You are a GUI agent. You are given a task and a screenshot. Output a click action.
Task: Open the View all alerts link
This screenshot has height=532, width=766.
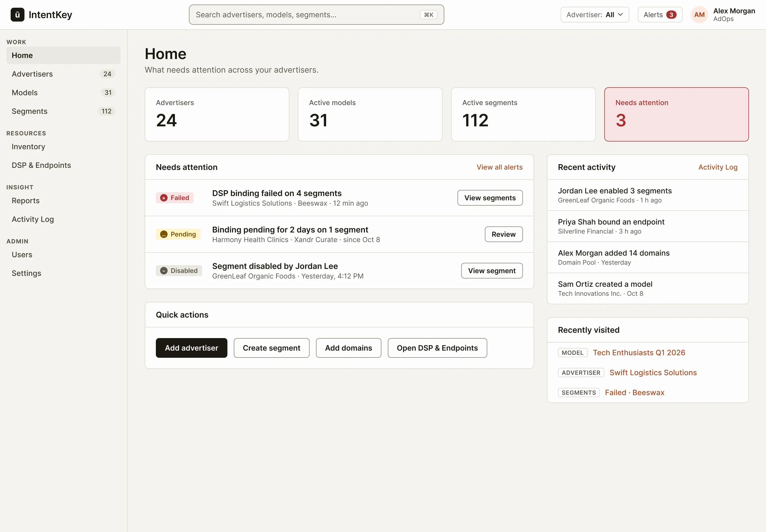click(x=499, y=167)
